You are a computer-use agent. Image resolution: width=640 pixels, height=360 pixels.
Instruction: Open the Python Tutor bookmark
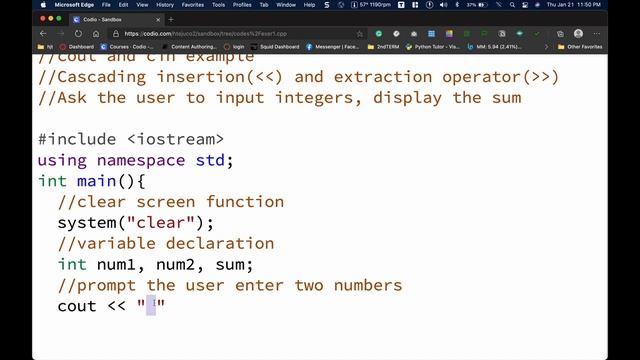(x=433, y=47)
